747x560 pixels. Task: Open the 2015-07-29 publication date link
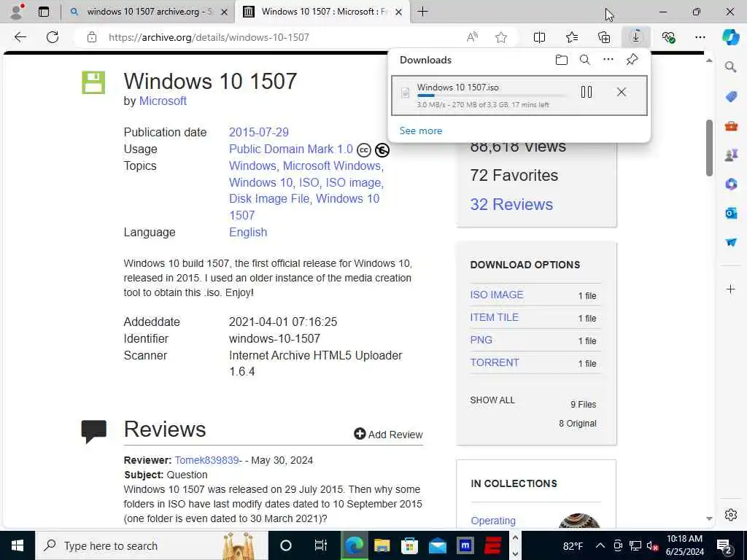[259, 132]
